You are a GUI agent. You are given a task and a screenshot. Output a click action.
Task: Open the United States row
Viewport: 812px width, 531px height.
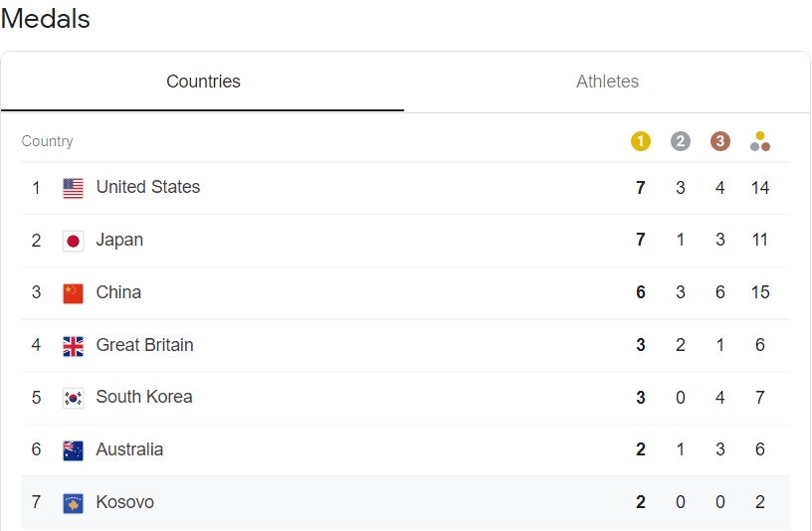(405, 188)
